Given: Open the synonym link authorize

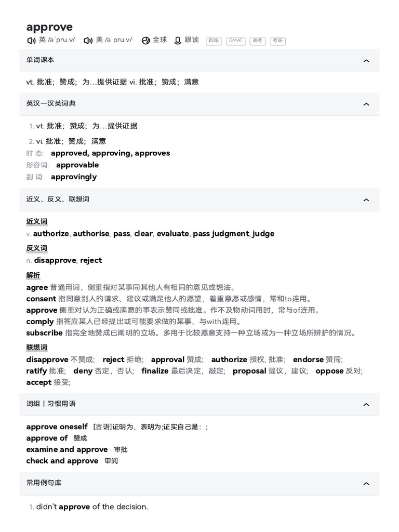Looking at the screenshot, I should 51,233.
